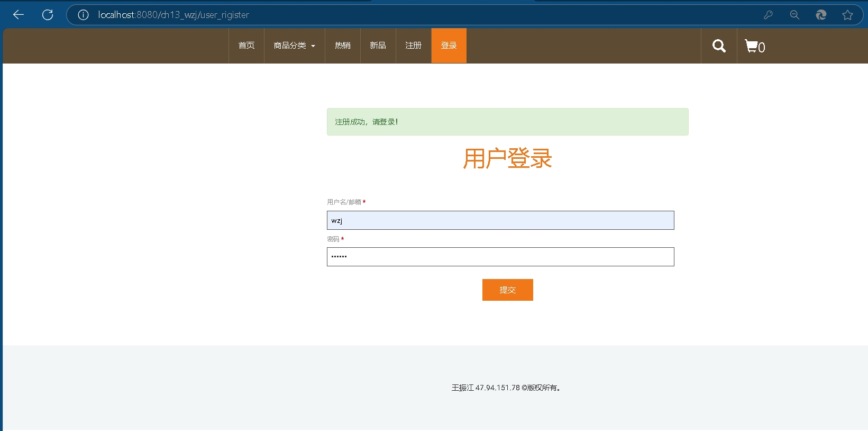This screenshot has height=431, width=868.
Task: Click the browser back arrow
Action: point(19,15)
